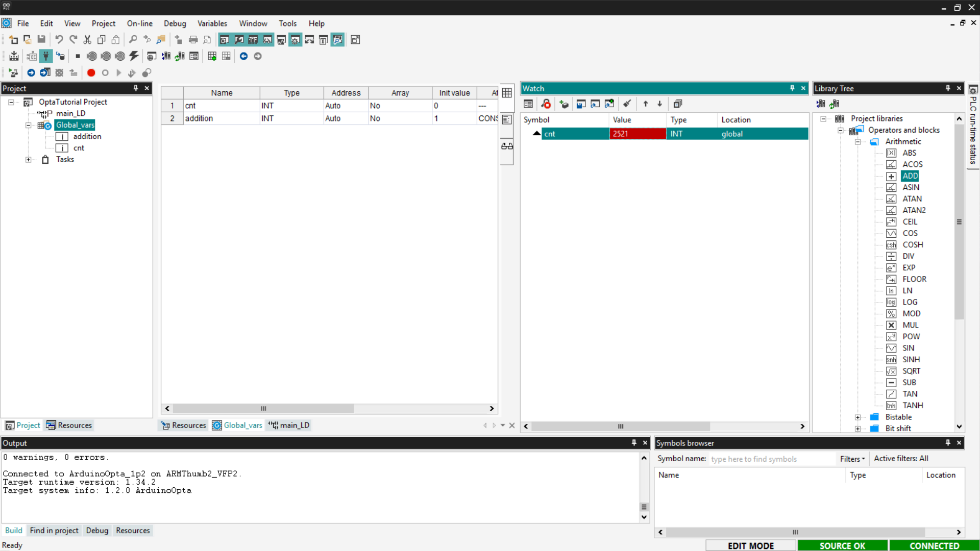Toggle the target connection plug button

coord(46,56)
